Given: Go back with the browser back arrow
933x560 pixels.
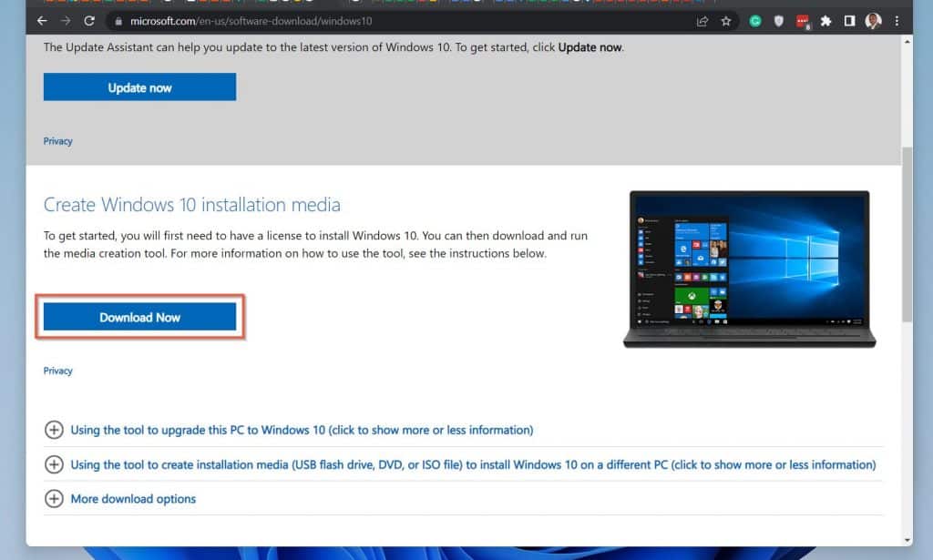Looking at the screenshot, I should [42, 21].
